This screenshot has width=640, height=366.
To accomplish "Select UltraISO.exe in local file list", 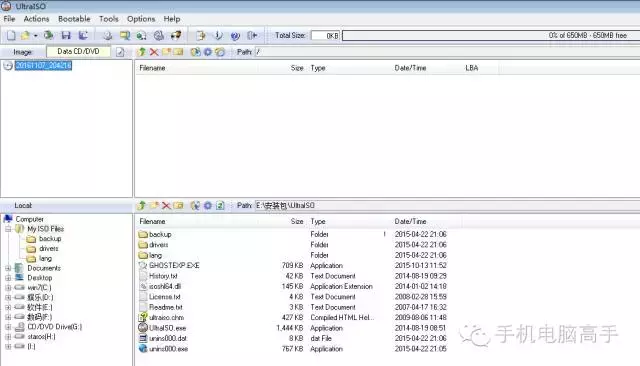I will coord(167,328).
